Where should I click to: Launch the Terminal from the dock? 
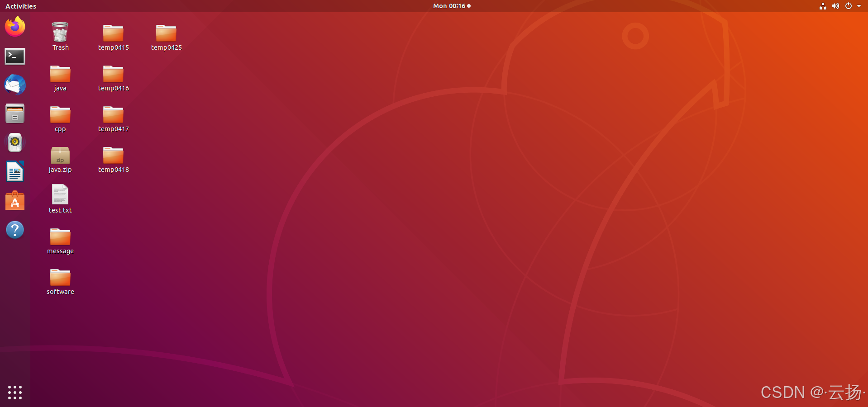(x=15, y=56)
